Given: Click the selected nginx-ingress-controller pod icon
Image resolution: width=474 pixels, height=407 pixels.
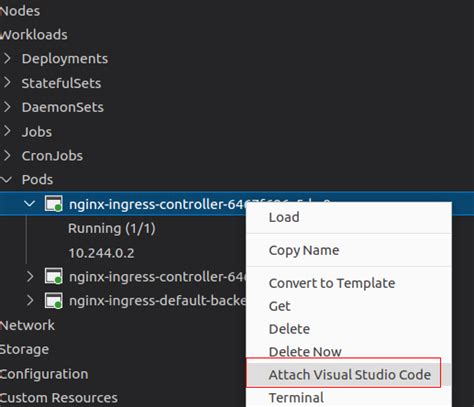Looking at the screenshot, I should click(x=54, y=204).
